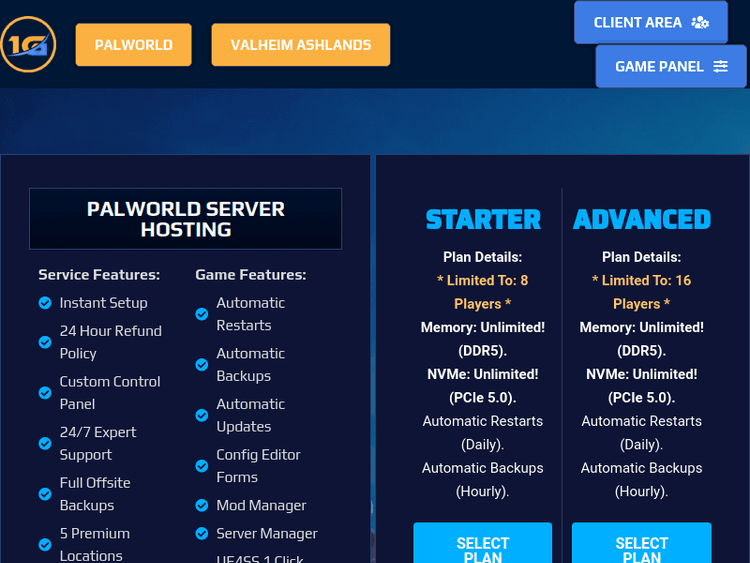Image resolution: width=750 pixels, height=563 pixels.
Task: Click the sliders icon in Game Panel
Action: pos(721,66)
